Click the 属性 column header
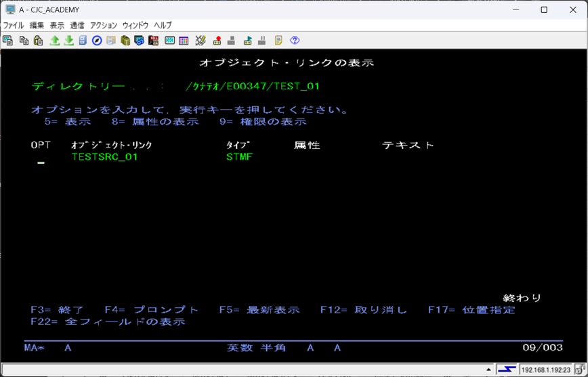This screenshot has width=588, height=377. pos(307,145)
